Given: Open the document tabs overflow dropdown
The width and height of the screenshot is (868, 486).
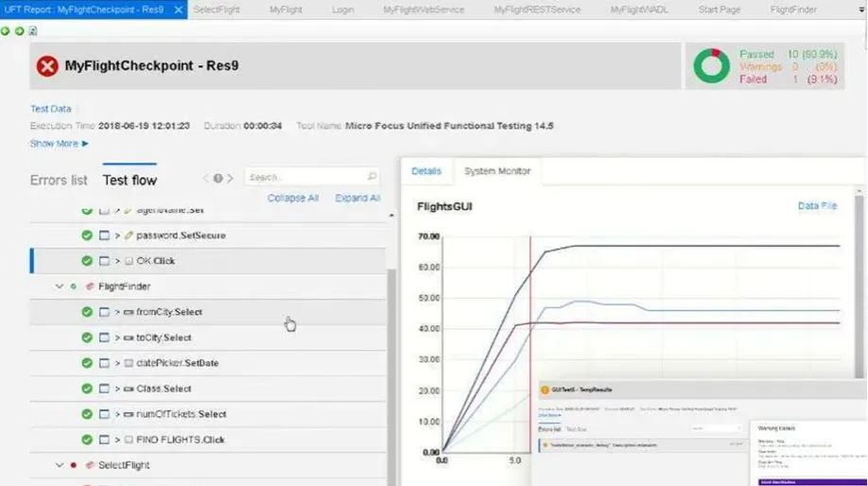Looking at the screenshot, I should coord(861,10).
